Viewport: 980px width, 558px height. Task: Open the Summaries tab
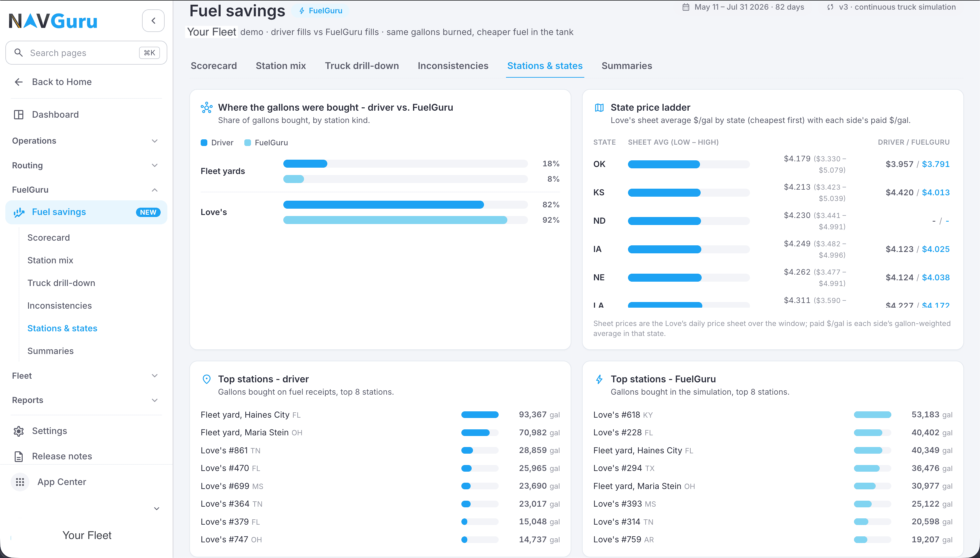627,66
